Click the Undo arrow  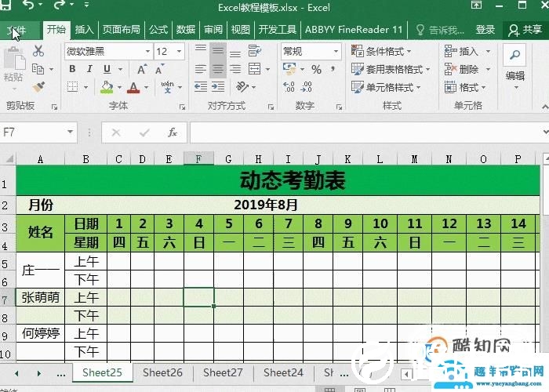[x=28, y=5]
